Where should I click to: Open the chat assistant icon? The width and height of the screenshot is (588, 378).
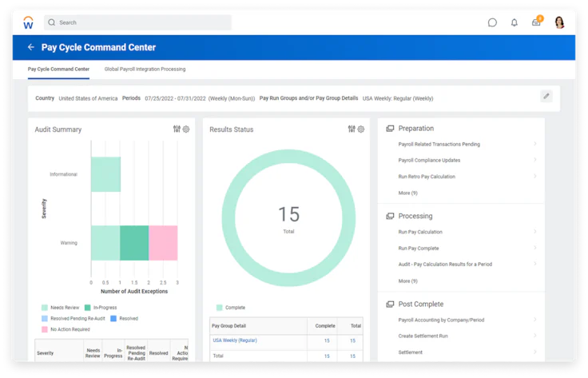[492, 22]
